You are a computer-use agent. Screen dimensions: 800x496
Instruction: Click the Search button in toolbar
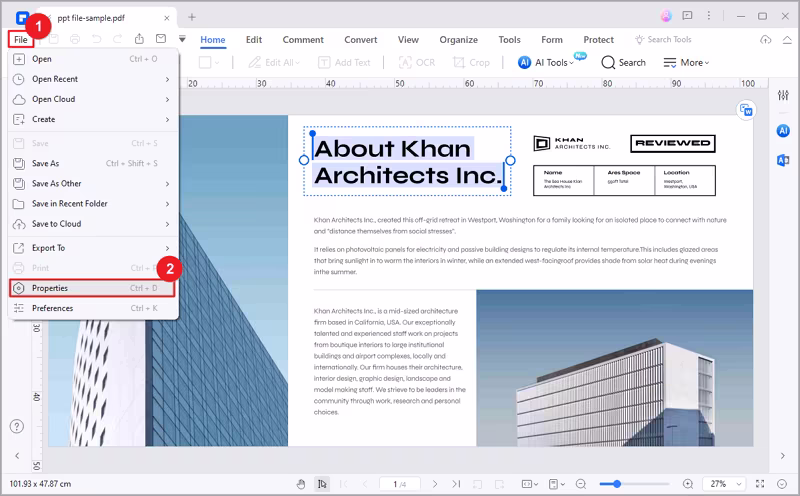(x=623, y=62)
